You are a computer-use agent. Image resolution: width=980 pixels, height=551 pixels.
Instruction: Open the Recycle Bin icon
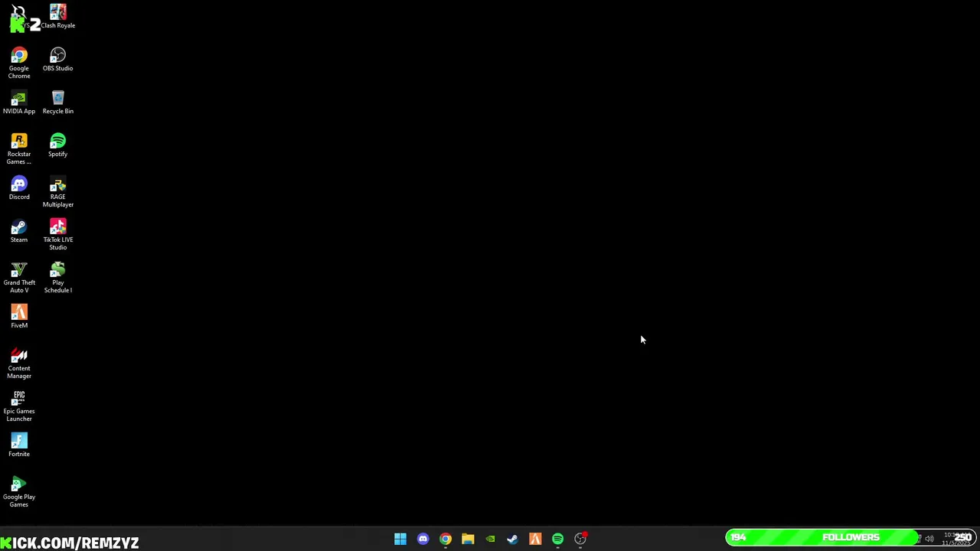pos(58,103)
